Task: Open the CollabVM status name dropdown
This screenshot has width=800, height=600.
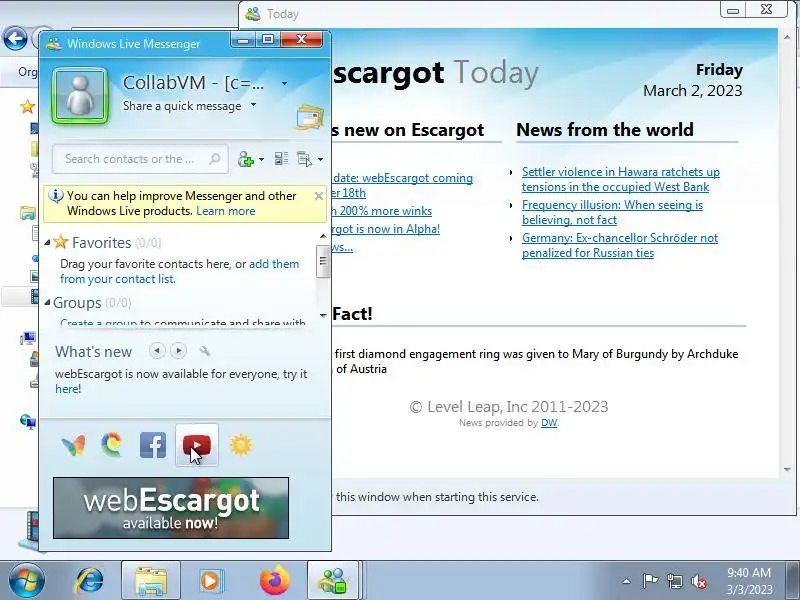Action: (x=284, y=84)
